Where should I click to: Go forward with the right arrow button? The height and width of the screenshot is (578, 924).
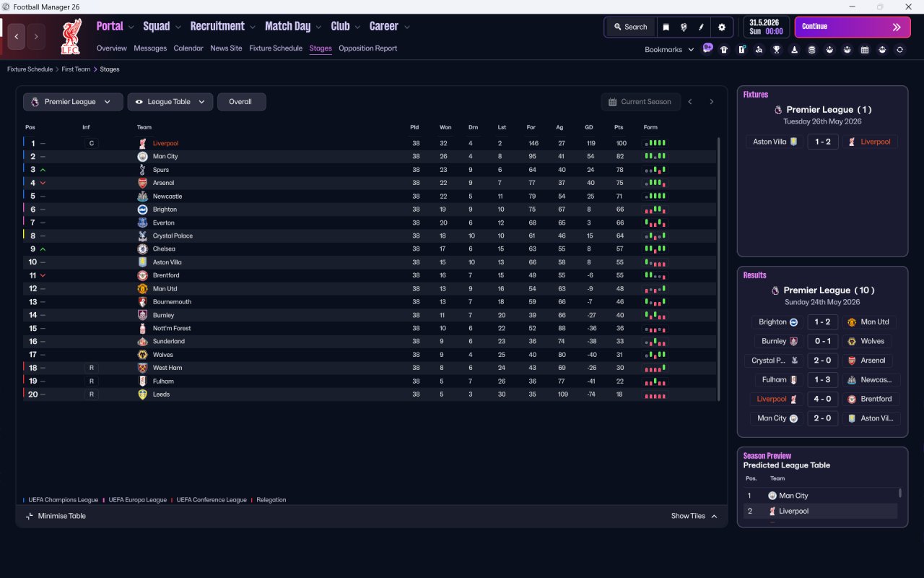(36, 36)
